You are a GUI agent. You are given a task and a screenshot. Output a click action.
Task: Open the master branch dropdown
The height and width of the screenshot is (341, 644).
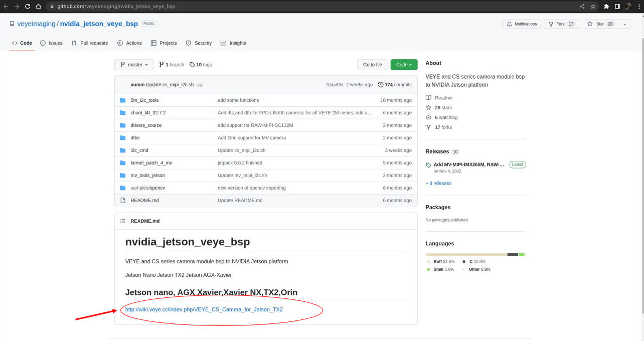tap(134, 65)
